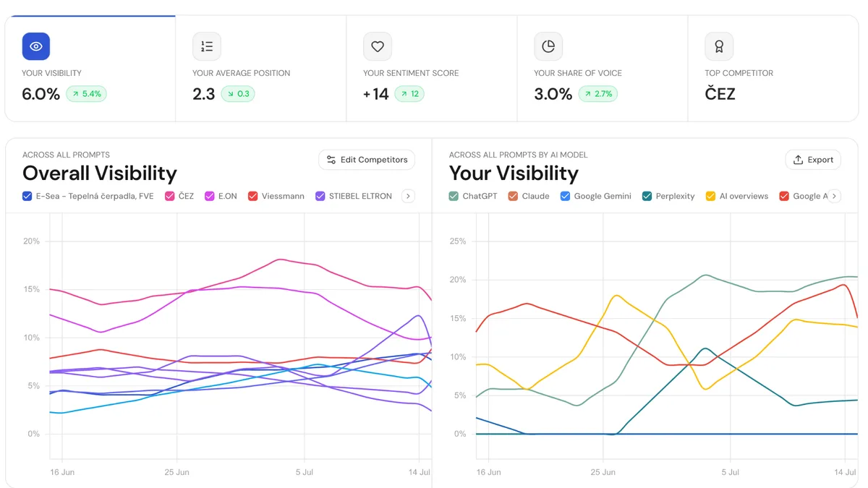Export the Your Visibility chart

tap(813, 160)
